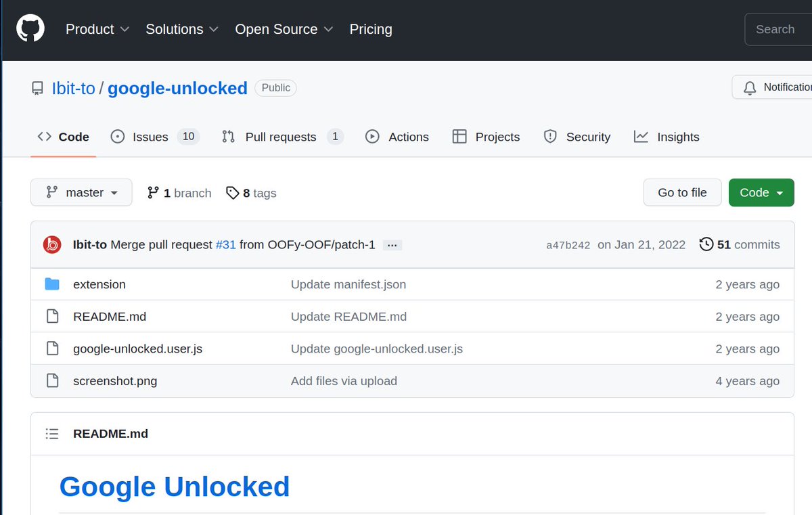The height and width of the screenshot is (515, 812).
Task: Focus the Search input field
Action: (778, 29)
